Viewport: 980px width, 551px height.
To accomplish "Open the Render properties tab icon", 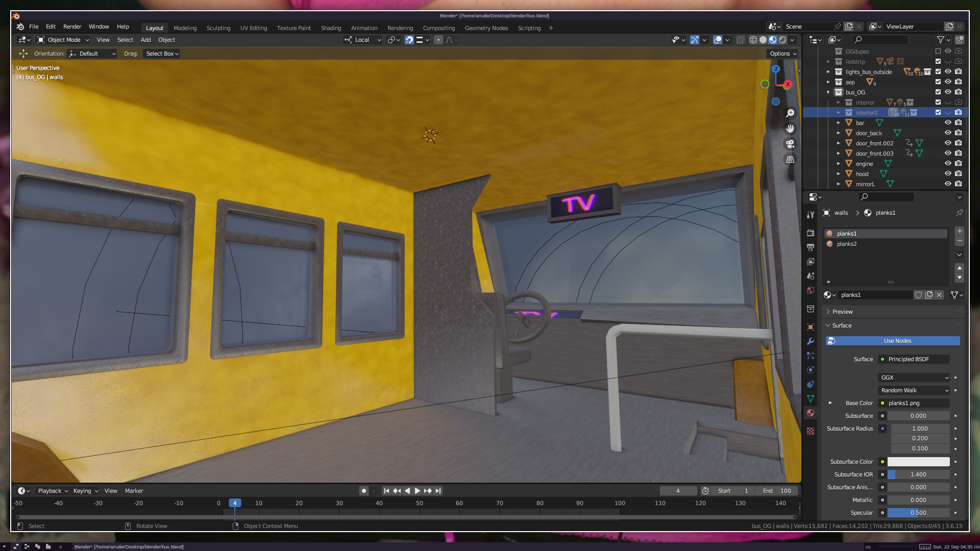I will click(811, 233).
